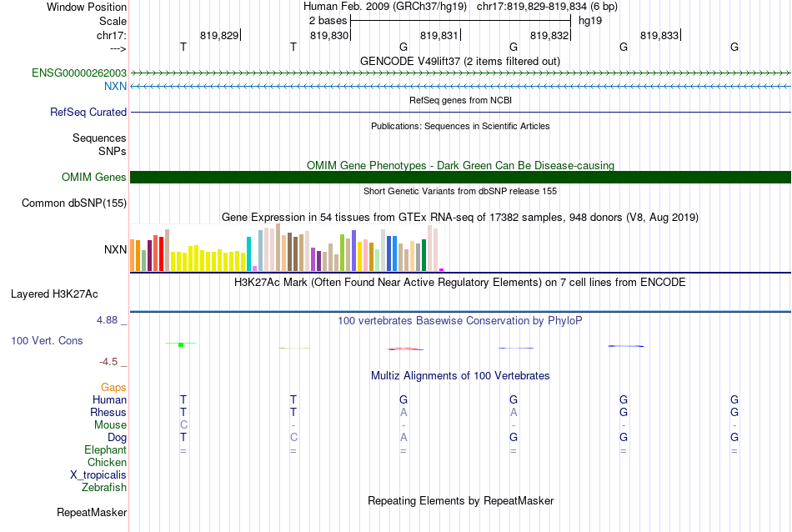Click position marker 819,830
This screenshot has height=532, width=792.
coord(329,35)
